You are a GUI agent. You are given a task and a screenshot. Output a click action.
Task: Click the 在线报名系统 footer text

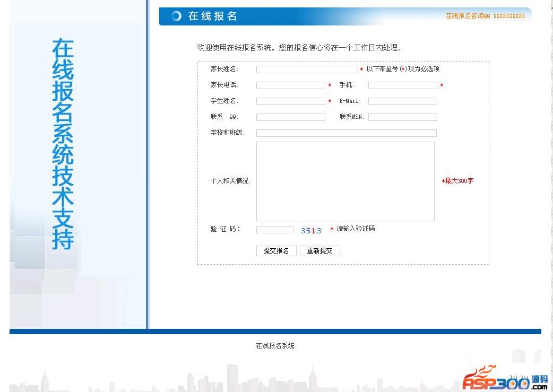pos(275,346)
